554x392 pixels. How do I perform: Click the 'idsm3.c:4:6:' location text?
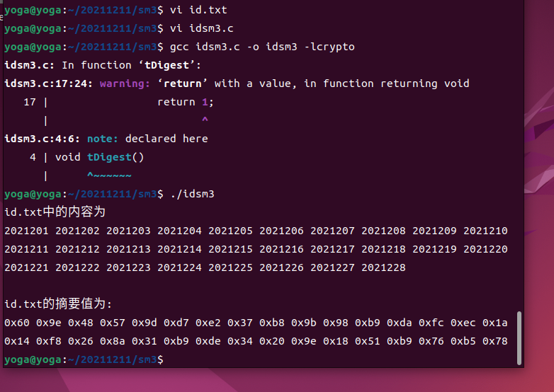click(x=42, y=139)
